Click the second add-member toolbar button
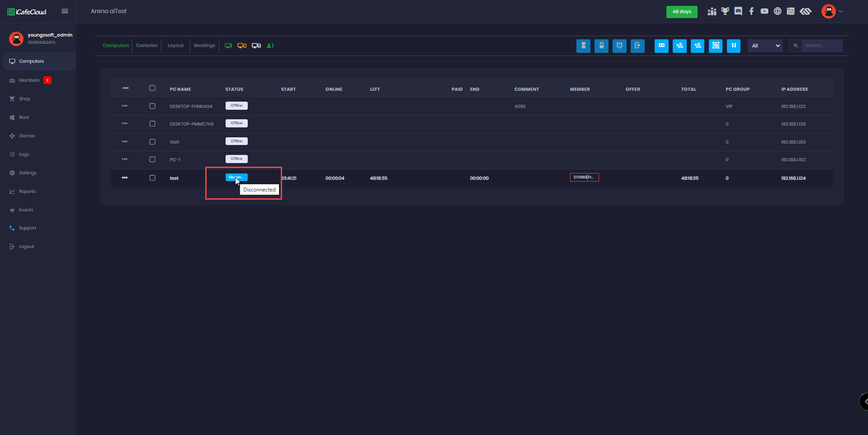Screen dimensions: 868x435 pyautogui.click(x=698, y=46)
